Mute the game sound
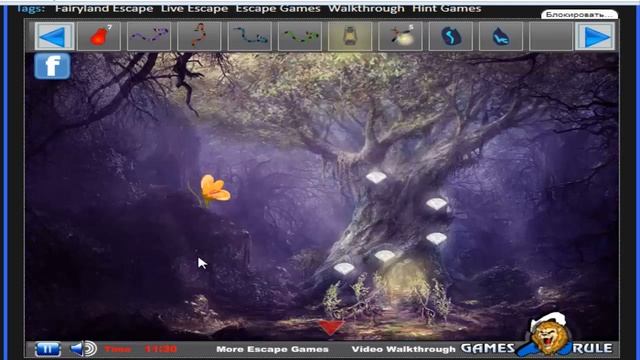 pyautogui.click(x=83, y=349)
